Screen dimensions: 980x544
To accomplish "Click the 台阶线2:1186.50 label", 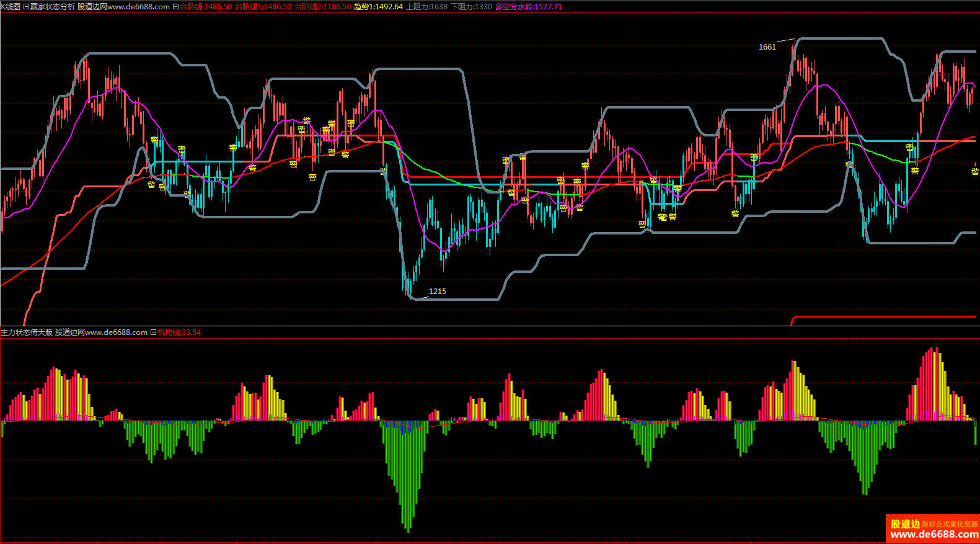I will click(322, 7).
